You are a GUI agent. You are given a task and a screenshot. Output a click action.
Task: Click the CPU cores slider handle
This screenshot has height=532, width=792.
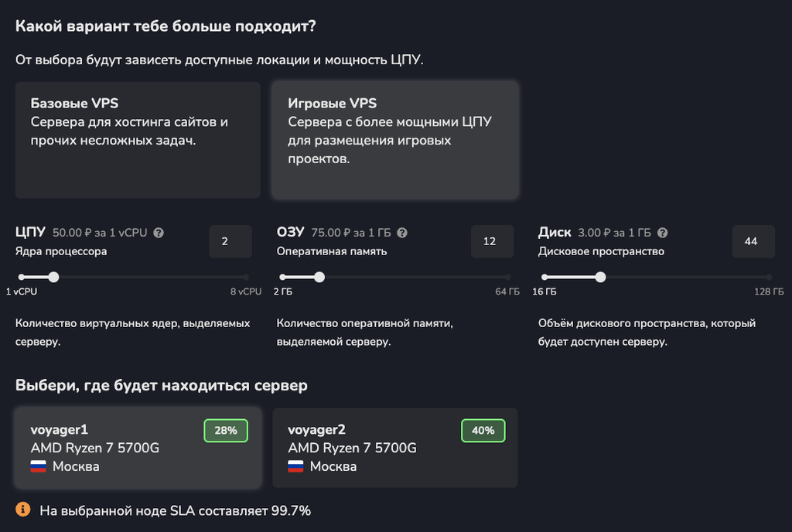pyautogui.click(x=53, y=277)
